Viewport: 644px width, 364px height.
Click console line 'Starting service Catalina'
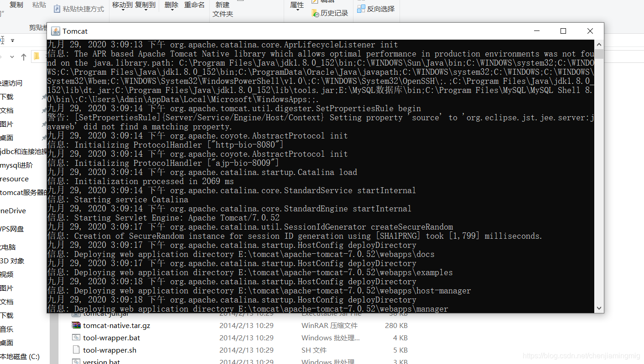118,200
